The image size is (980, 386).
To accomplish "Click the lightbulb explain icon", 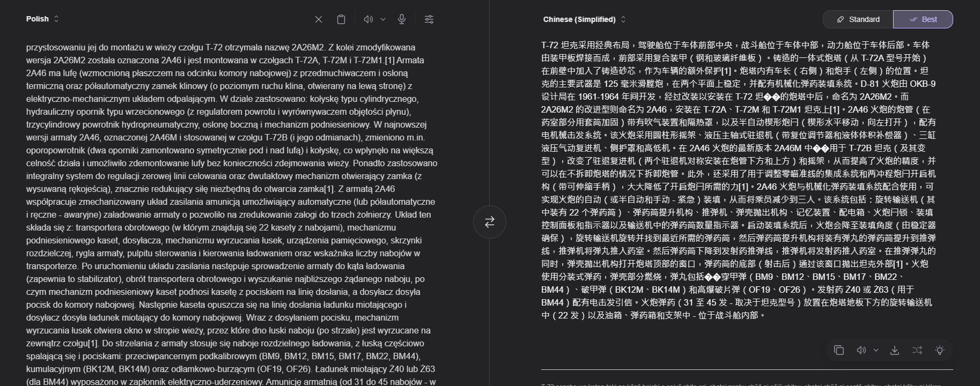I will pos(940,350).
